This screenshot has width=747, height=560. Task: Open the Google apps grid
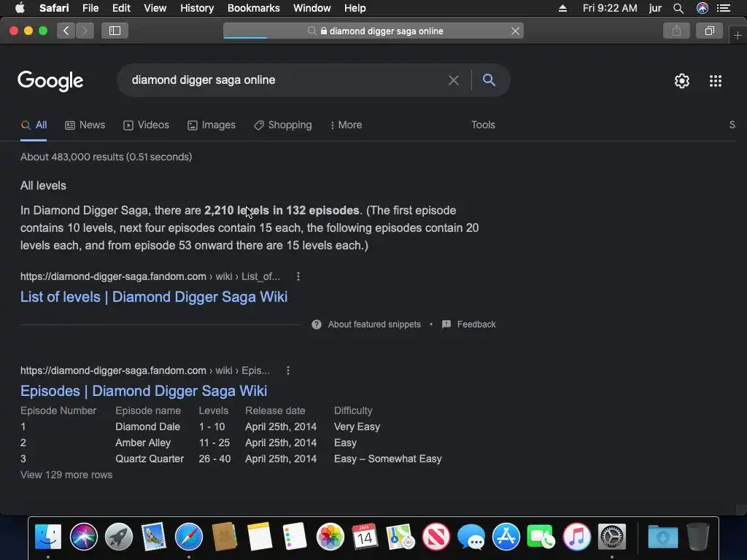(x=716, y=81)
